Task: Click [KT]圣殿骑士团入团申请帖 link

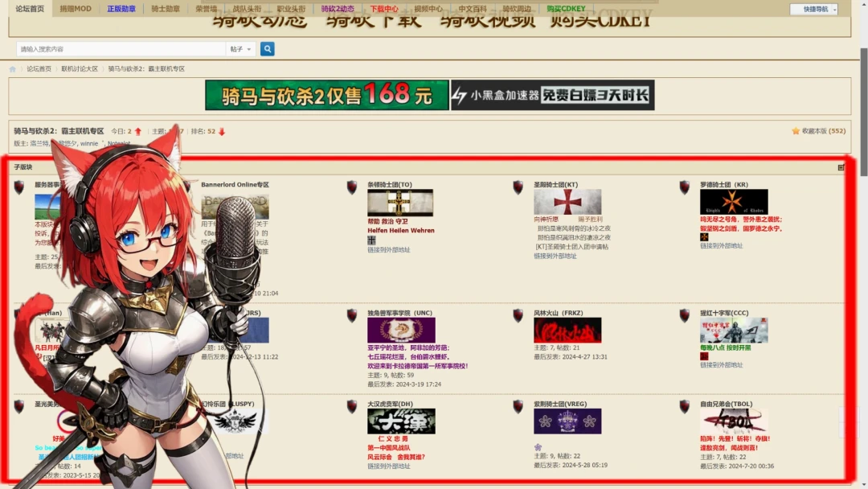Action: [572, 246]
